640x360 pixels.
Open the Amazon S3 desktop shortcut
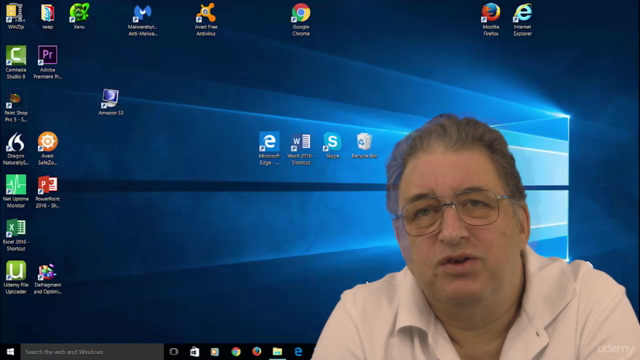[x=111, y=102]
